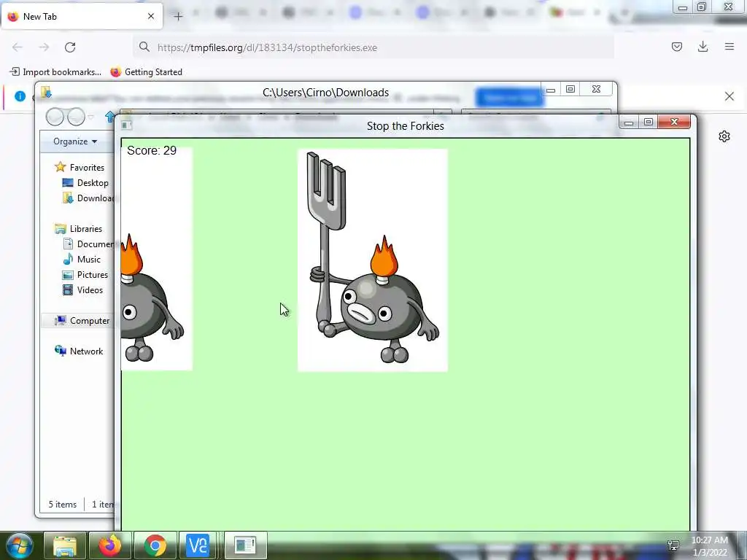
Task: Close the Downloads Explorer window
Action: point(596,90)
